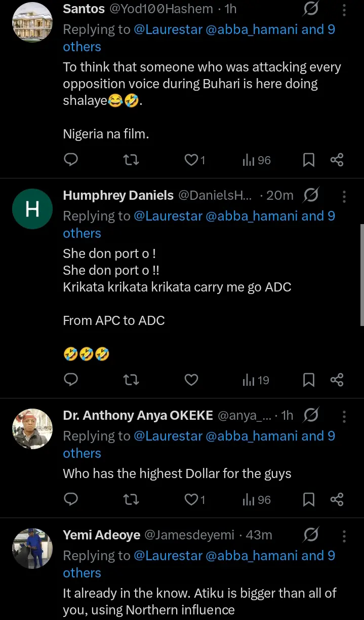Share Humphrey Daniels' tweet
Image resolution: width=364 pixels, height=620 pixels.
[x=337, y=380]
